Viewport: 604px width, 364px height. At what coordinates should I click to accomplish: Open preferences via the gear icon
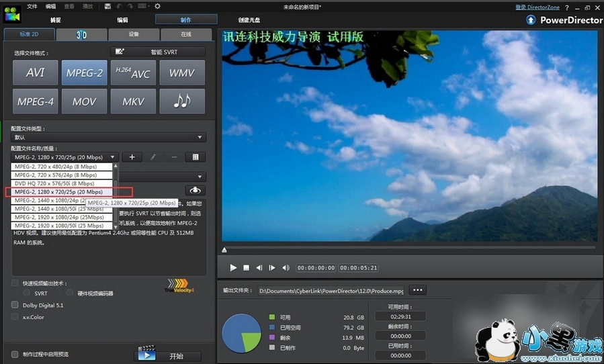[x=157, y=6]
